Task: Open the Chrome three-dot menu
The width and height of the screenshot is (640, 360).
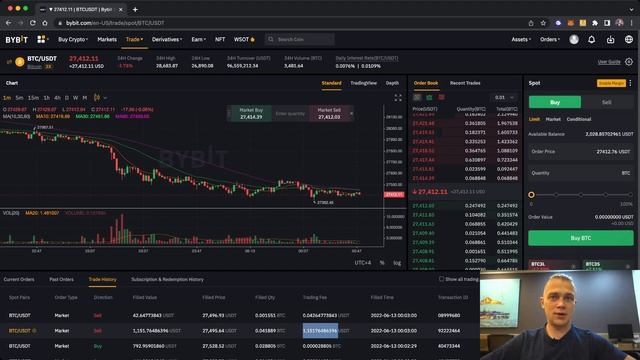Action: click(631, 23)
